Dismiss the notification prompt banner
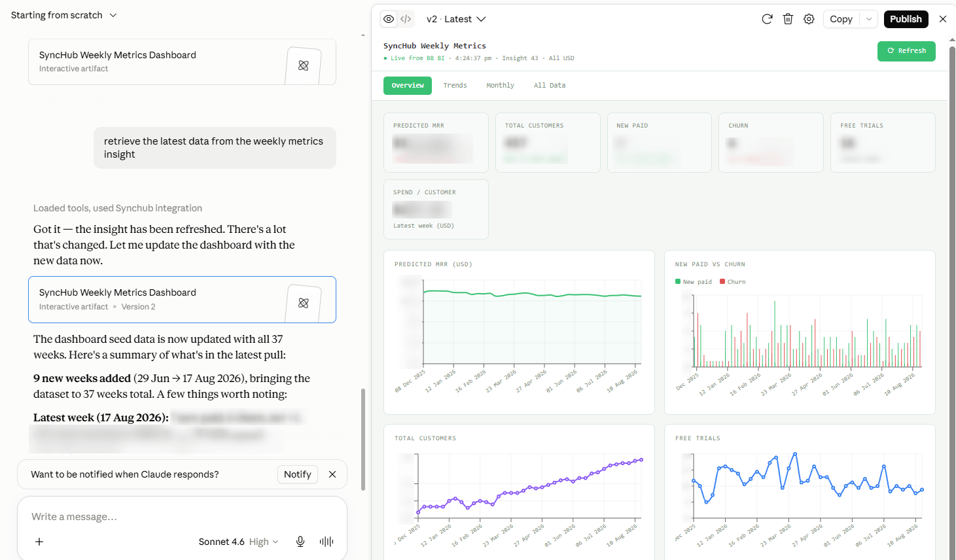956x560 pixels. click(x=332, y=474)
